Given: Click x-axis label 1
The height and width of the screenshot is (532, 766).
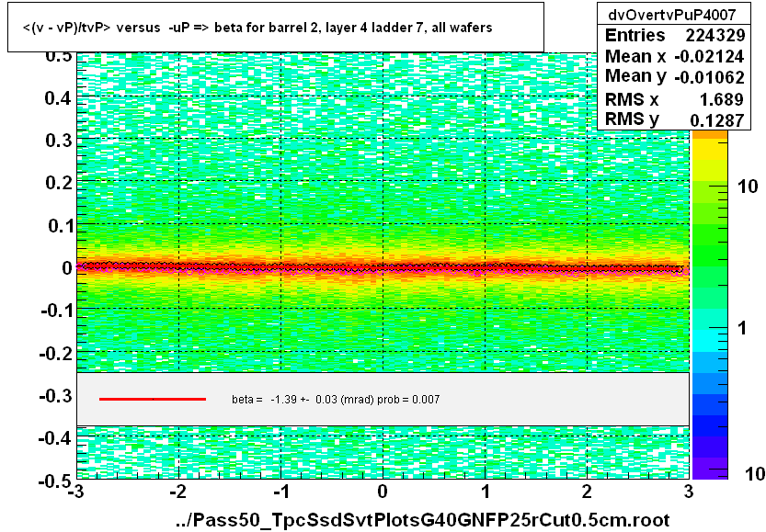Looking at the screenshot, I should coord(486,492).
